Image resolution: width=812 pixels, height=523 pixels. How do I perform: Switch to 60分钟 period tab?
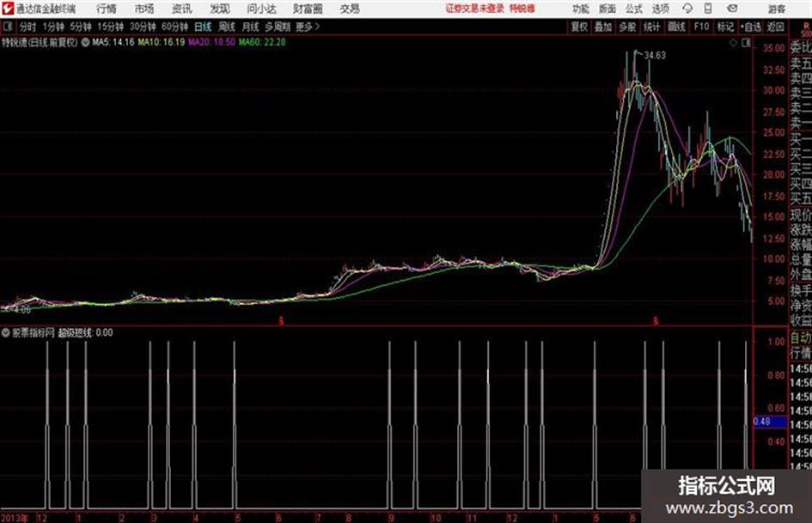point(174,27)
